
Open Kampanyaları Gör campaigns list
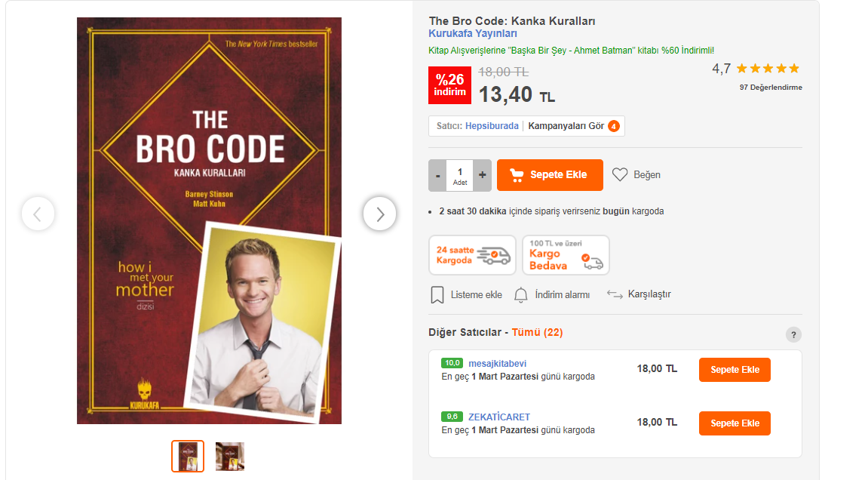click(x=573, y=126)
